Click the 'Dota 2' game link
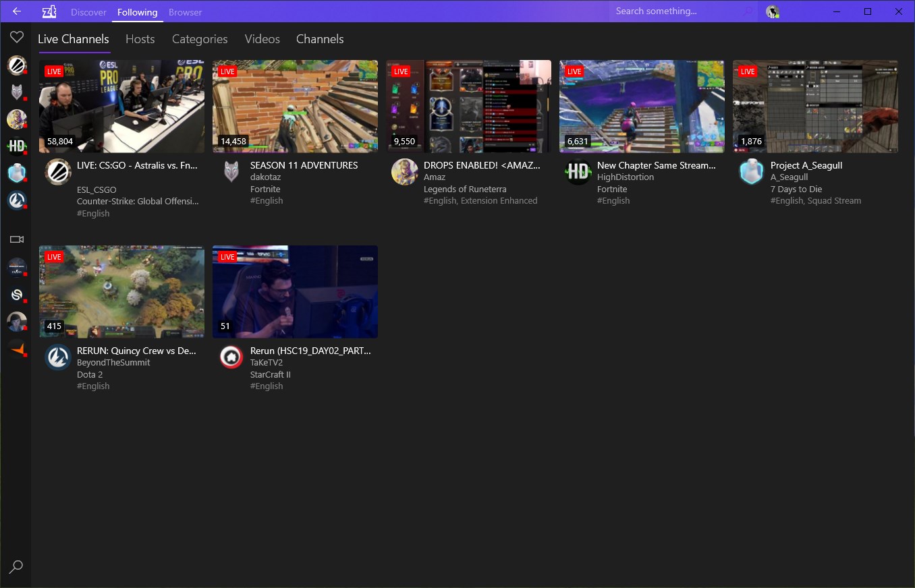This screenshot has height=588, width=915. [90, 375]
